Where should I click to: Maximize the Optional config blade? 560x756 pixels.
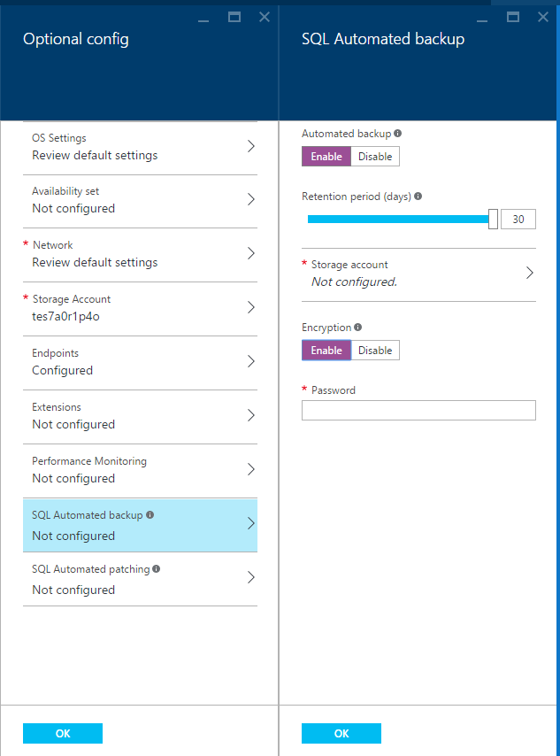[x=234, y=17]
